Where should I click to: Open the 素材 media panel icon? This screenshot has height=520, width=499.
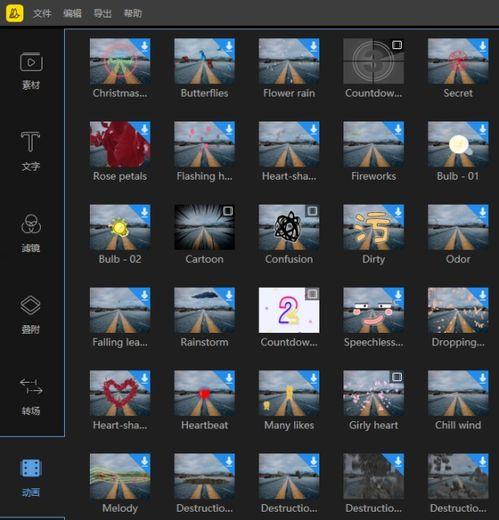click(x=31, y=62)
